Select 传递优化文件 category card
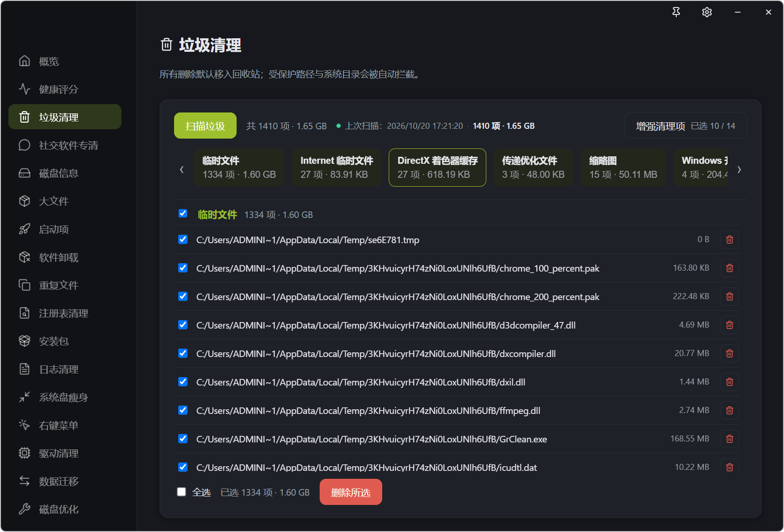 533,168
